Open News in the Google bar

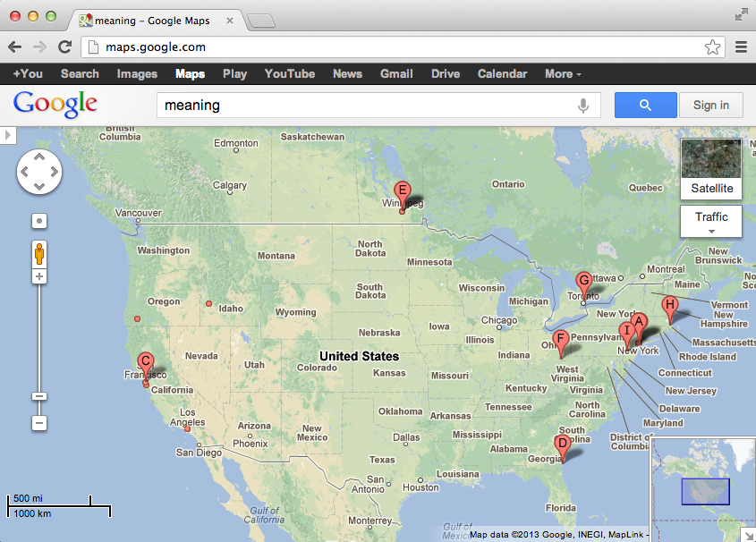tap(348, 73)
